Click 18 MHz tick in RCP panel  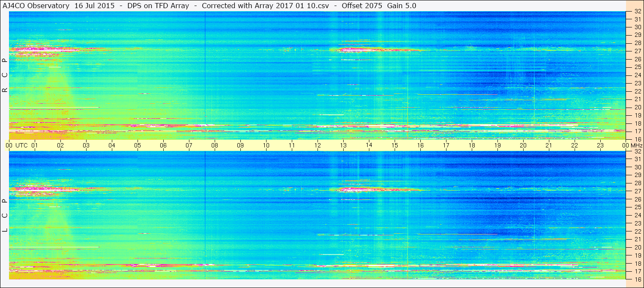638,123
